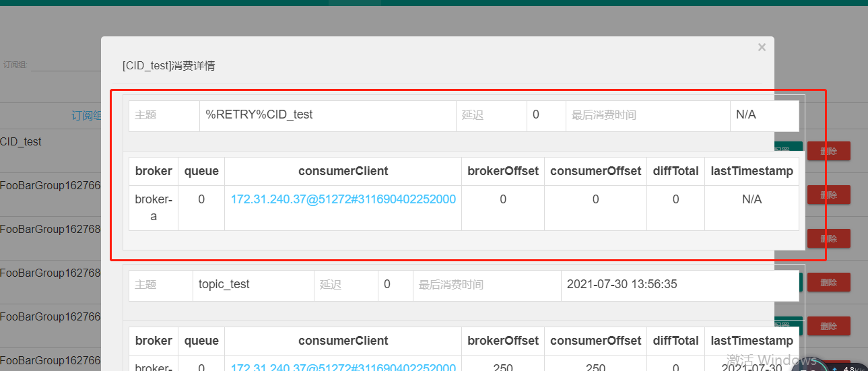This screenshot has height=371, width=868.
Task: Click the 延迟 label next to topic_test
Action: (x=331, y=285)
